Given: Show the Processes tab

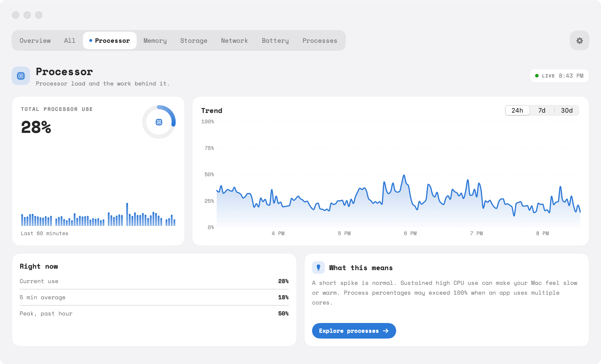Looking at the screenshot, I should (320, 40).
